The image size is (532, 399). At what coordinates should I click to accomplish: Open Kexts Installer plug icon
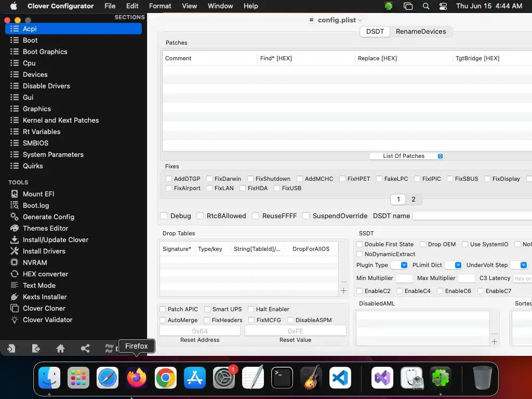pyautogui.click(x=14, y=297)
